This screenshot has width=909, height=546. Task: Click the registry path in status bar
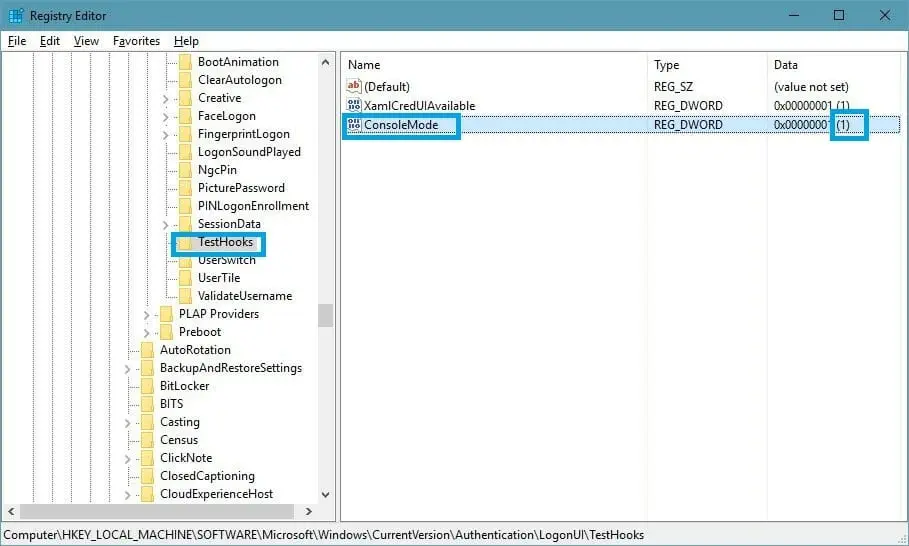tap(323, 534)
